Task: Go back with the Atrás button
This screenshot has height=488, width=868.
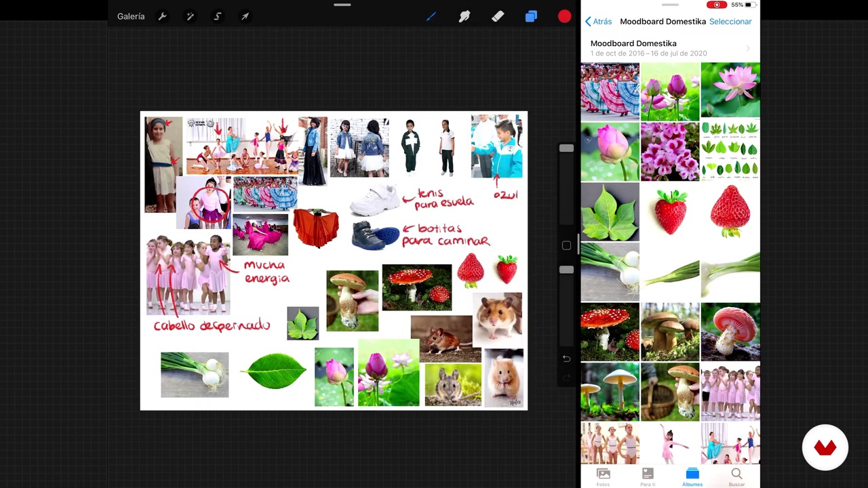Action: 598,22
